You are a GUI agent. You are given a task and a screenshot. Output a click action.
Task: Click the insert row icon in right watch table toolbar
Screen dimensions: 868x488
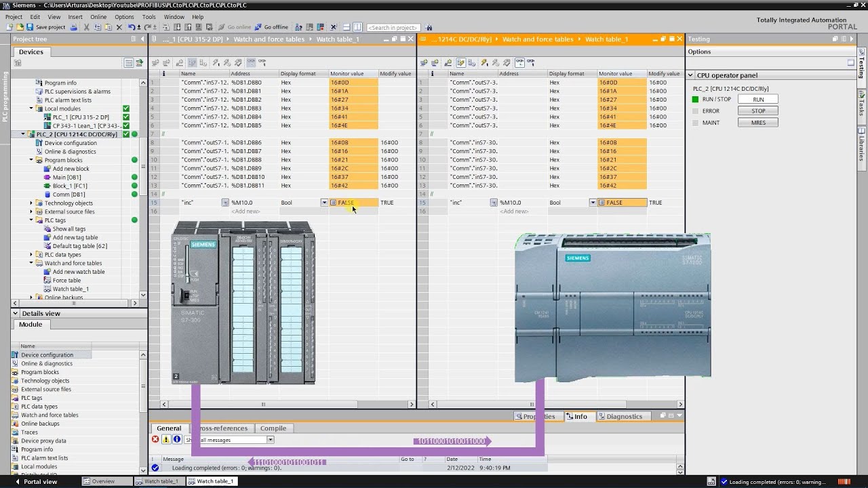coord(425,62)
